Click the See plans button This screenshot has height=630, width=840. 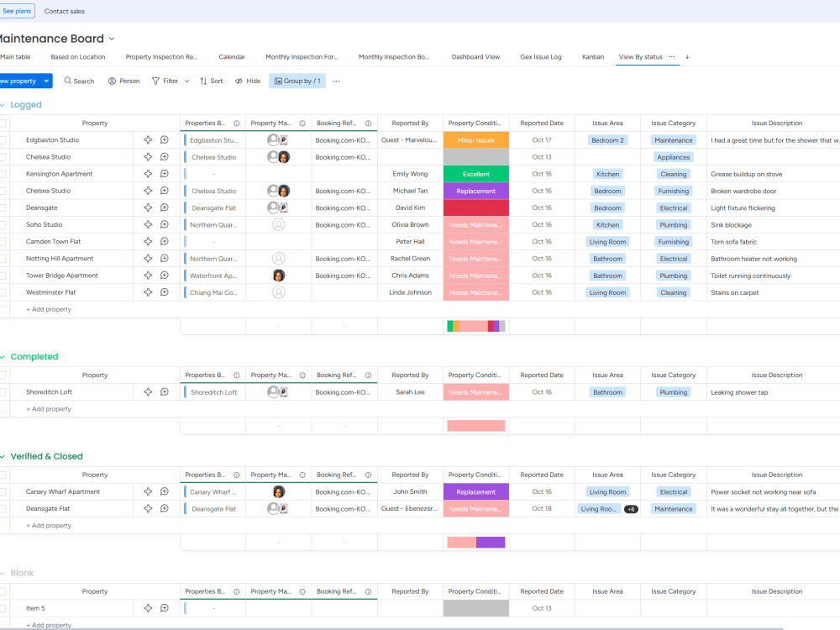tap(17, 11)
